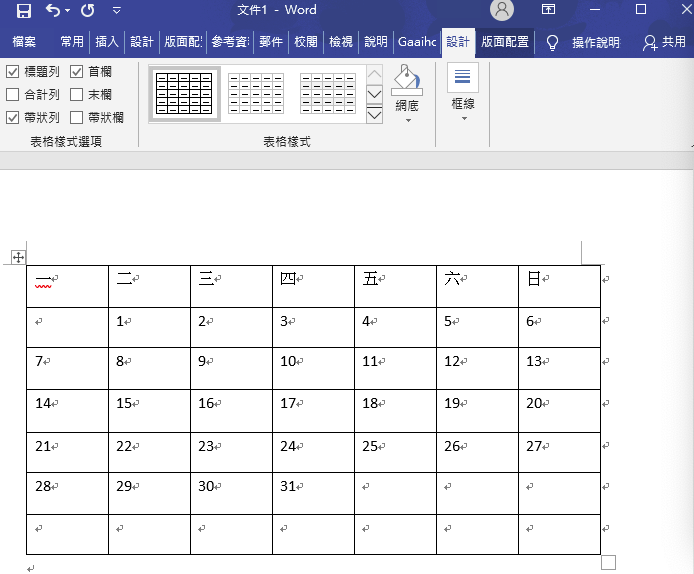This screenshot has width=694, height=574.
Task: Expand the full table styles gallery
Action: [x=374, y=114]
